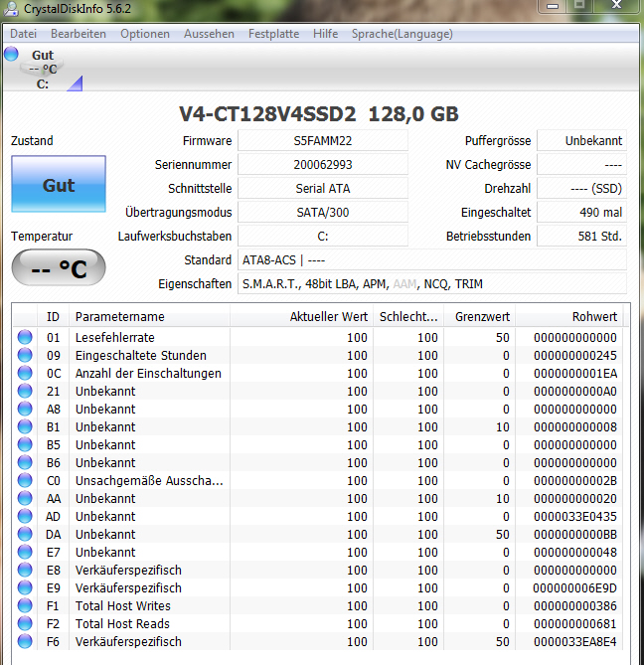Screen dimensions: 644x665
Task: Click the drive model title V4-CT128V4SSD2
Action: pos(267,114)
